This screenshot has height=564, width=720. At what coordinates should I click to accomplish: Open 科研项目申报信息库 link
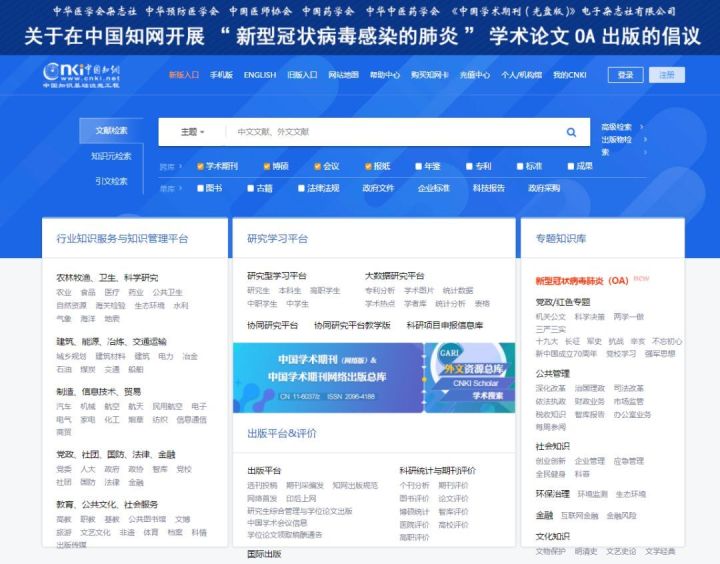coord(445,325)
